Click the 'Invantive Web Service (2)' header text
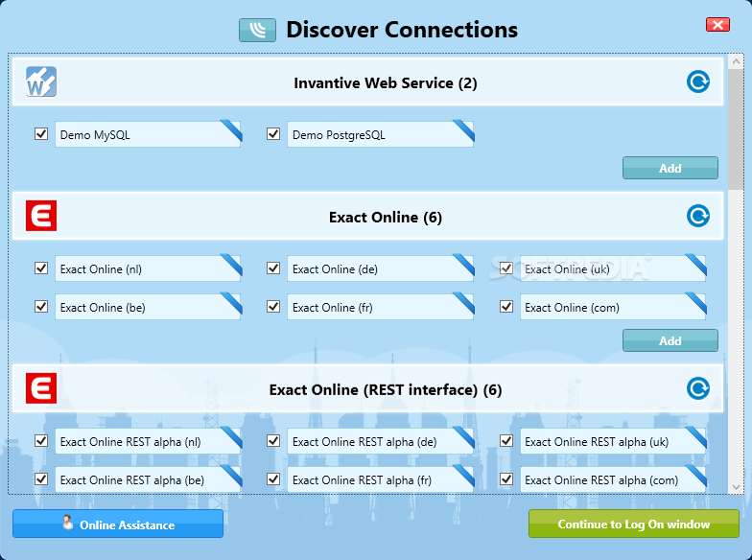The height and width of the screenshot is (560, 752). pyautogui.click(x=386, y=82)
